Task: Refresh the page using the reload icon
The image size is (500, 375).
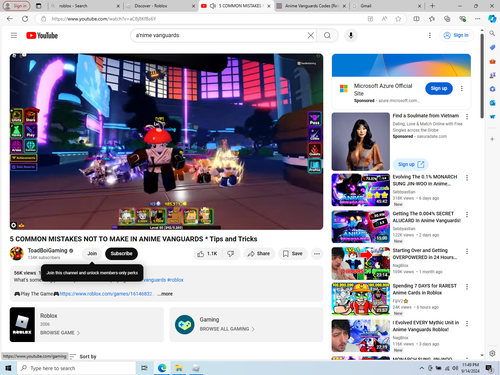Action: tap(25, 19)
